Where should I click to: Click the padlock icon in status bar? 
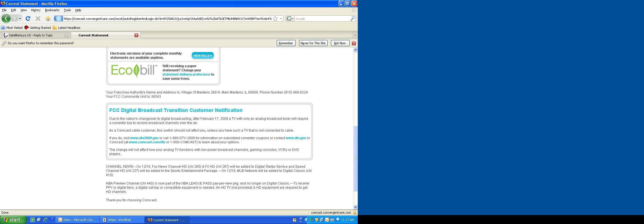pyautogui.click(x=355, y=213)
